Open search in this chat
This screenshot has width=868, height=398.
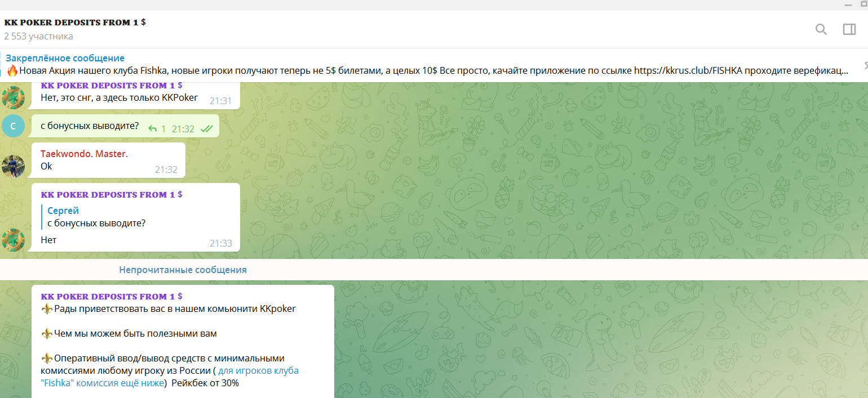click(x=821, y=29)
